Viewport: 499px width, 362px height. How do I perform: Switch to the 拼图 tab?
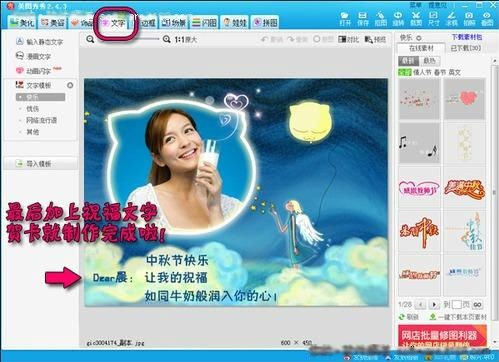(x=265, y=22)
